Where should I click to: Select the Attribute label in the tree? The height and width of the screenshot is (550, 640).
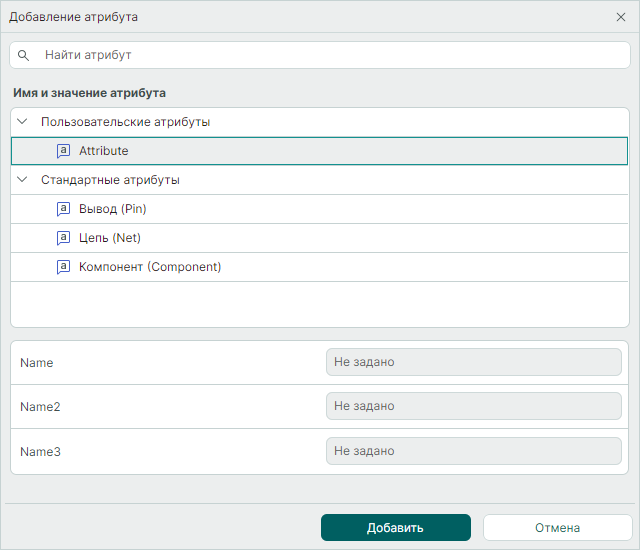(x=104, y=151)
